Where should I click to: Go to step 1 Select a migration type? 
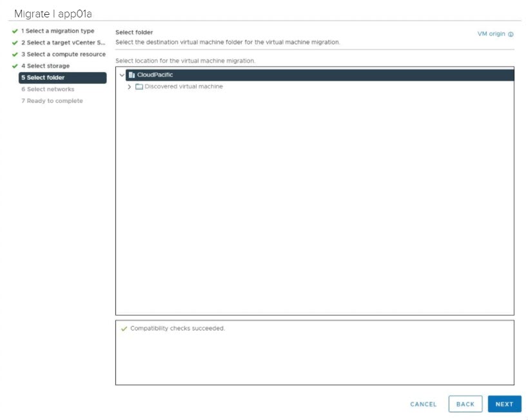click(57, 32)
